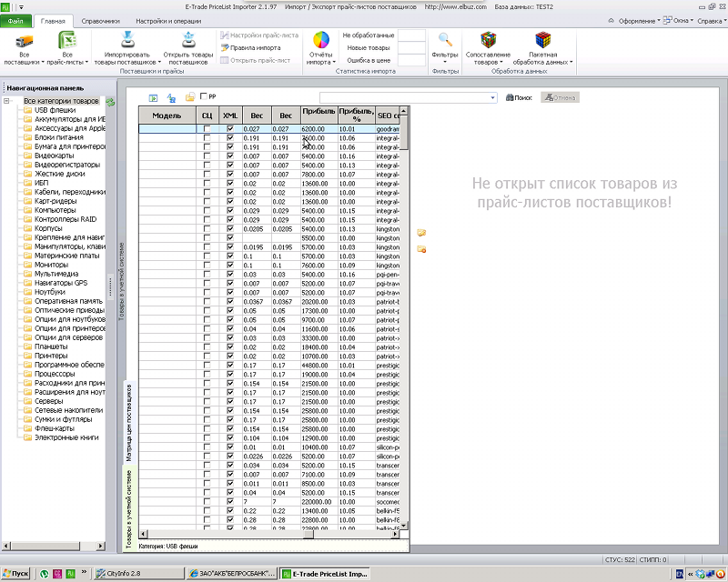Click the green PLI icon in the title bar
Screen dimensions: 728x582
coord(5,7)
